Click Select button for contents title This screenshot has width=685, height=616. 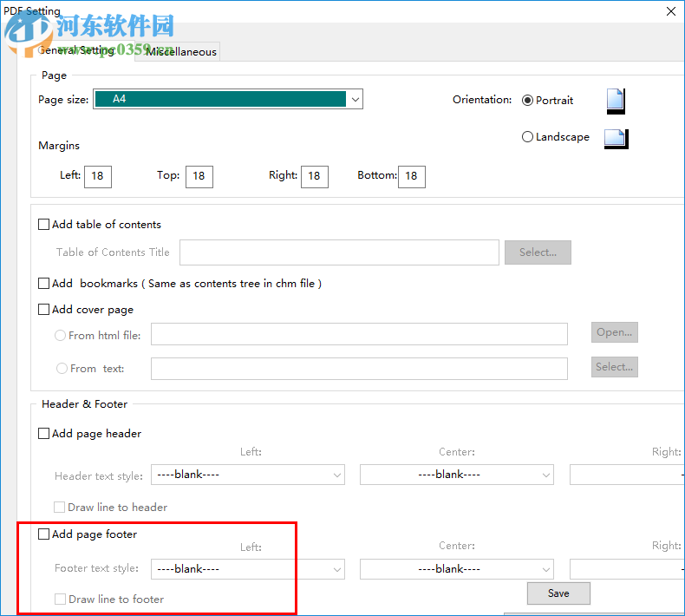coord(538,252)
